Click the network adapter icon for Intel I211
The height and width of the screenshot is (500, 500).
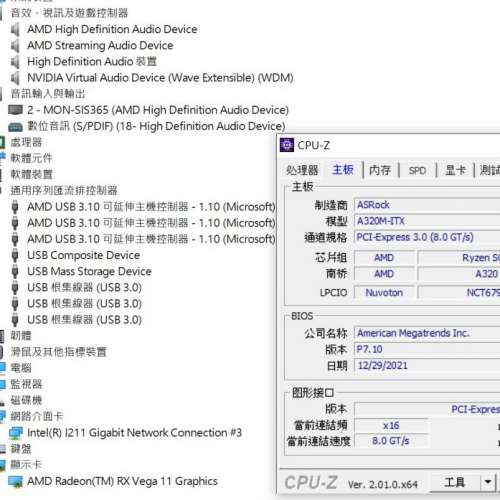pyautogui.click(x=16, y=433)
